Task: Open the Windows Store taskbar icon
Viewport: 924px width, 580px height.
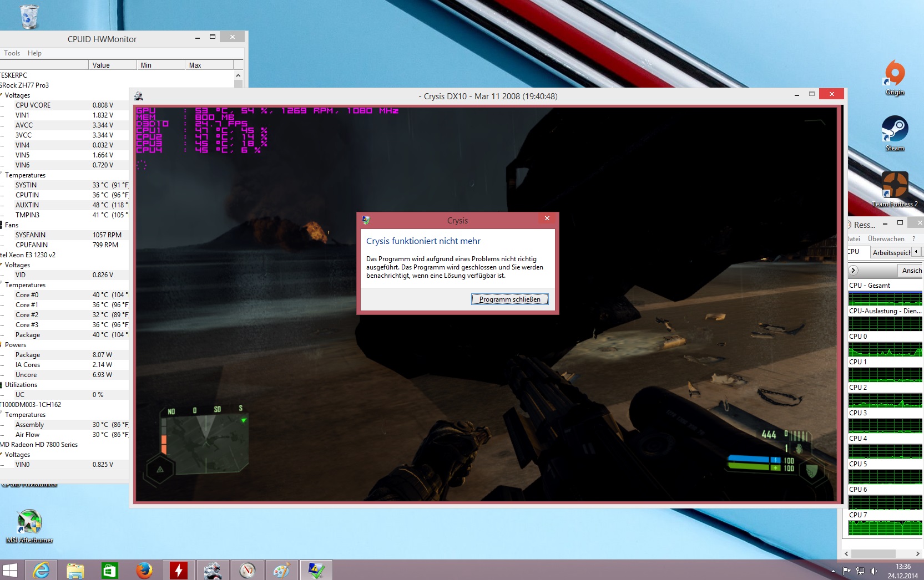Action: [x=109, y=570]
